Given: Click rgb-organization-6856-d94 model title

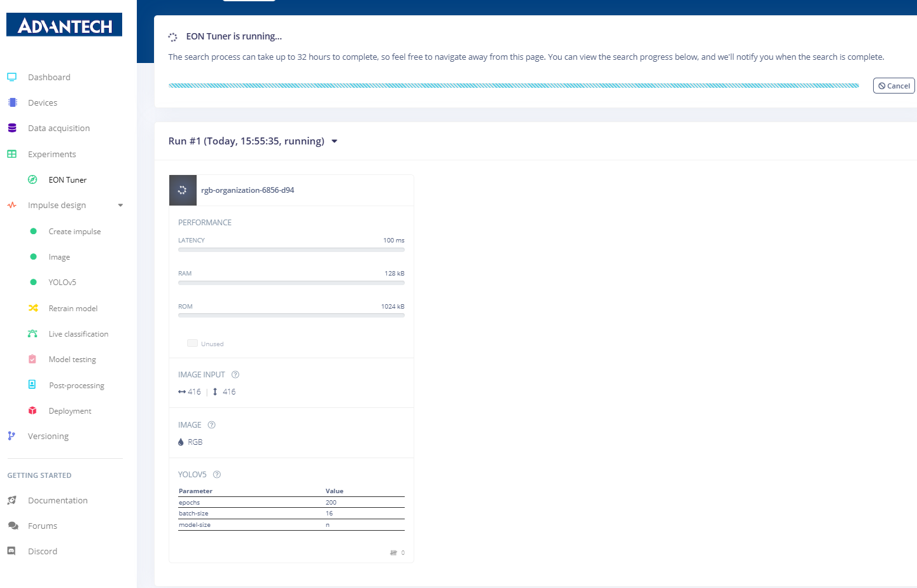Looking at the screenshot, I should coord(248,190).
